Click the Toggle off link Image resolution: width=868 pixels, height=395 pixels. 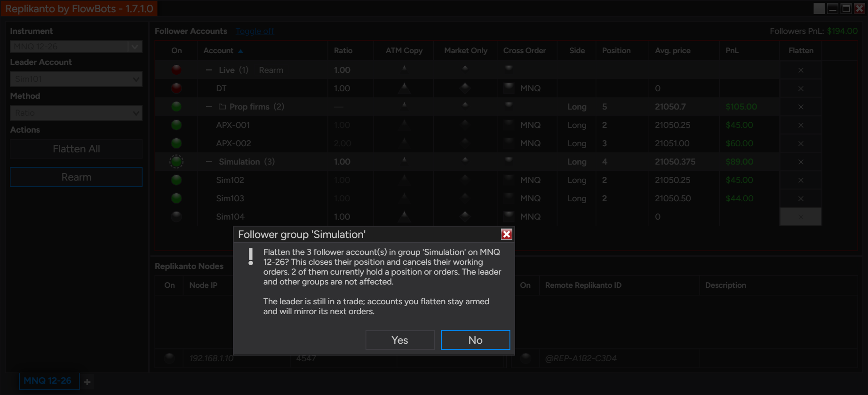point(255,31)
